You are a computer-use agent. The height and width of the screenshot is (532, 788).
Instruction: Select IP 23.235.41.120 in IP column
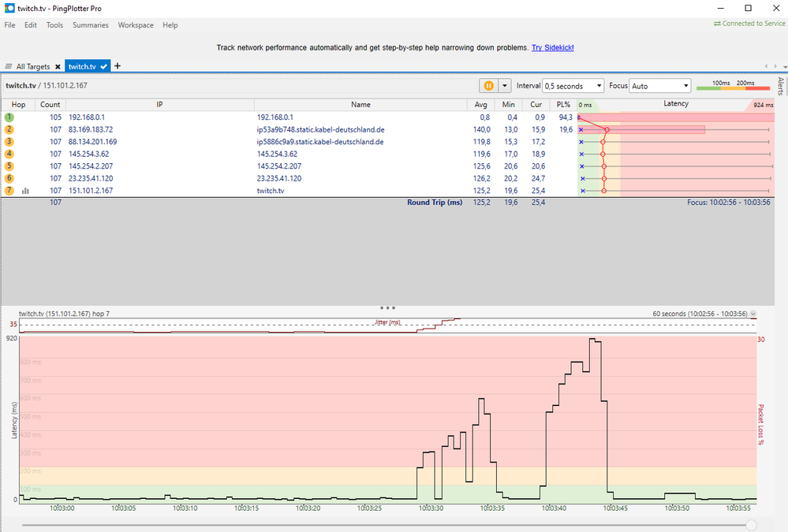click(91, 178)
